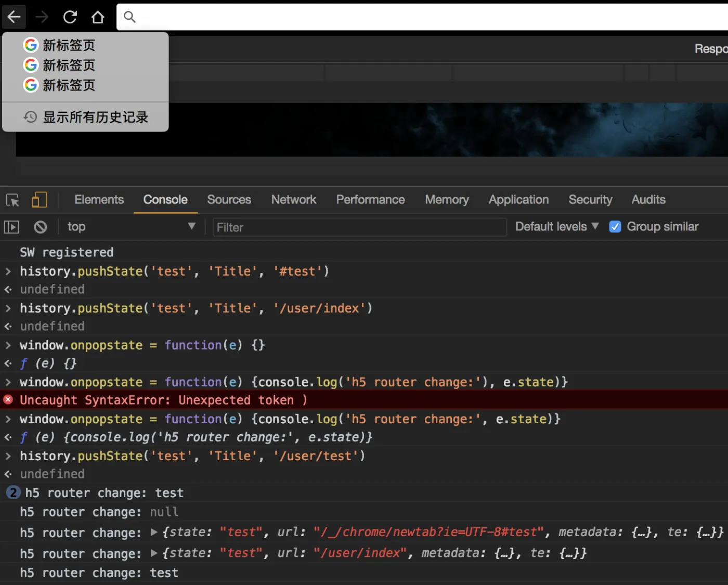Activate the inspect element picker tool

[12, 200]
